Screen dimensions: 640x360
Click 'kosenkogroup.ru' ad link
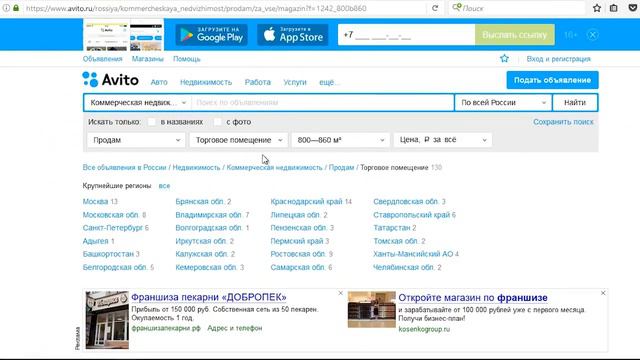pos(424,329)
